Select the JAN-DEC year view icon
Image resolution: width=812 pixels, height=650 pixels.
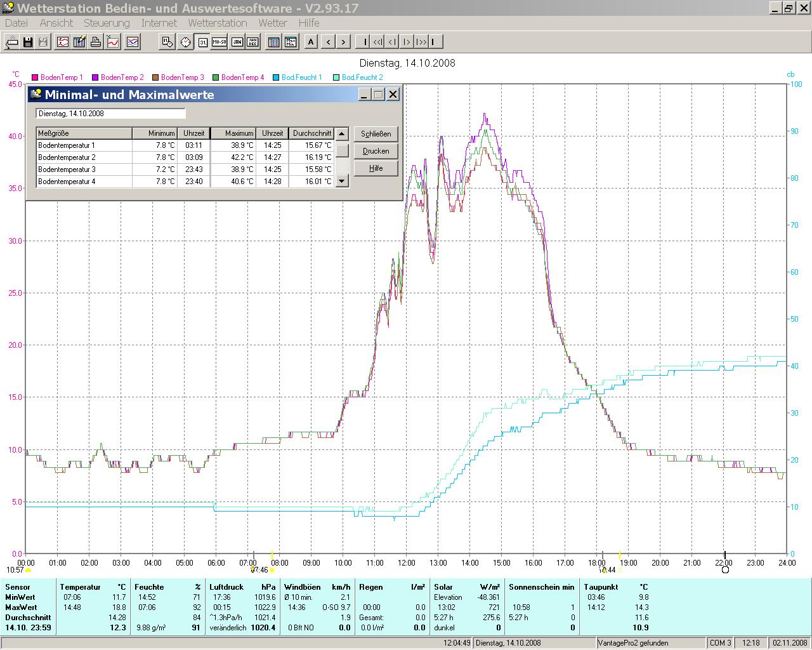[252, 42]
